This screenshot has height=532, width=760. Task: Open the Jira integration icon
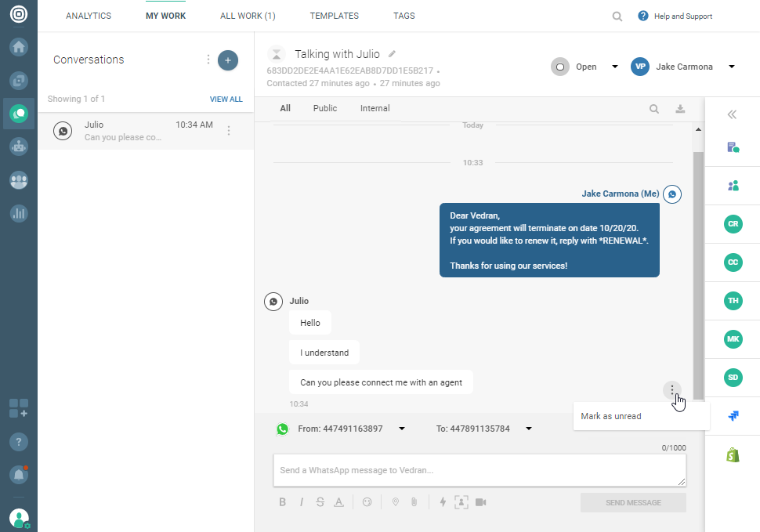pos(733,416)
